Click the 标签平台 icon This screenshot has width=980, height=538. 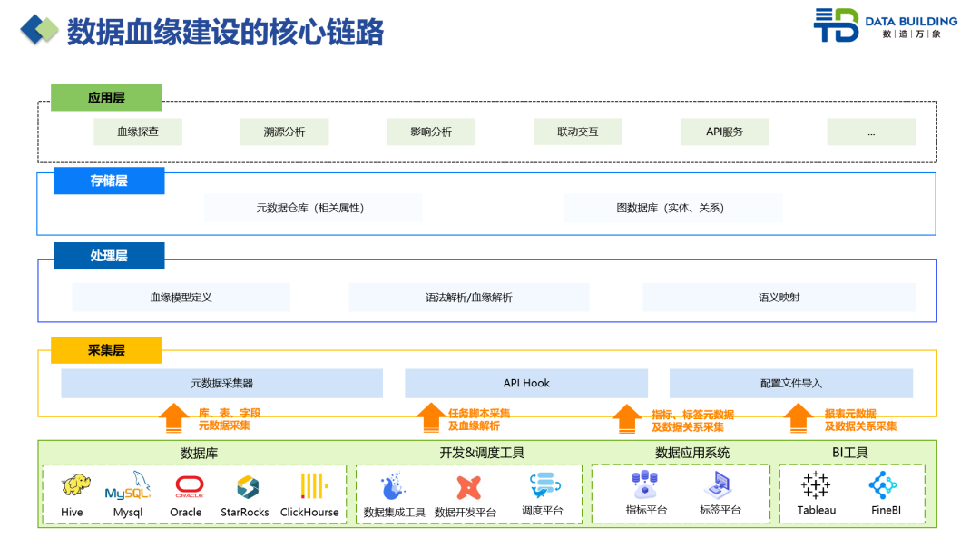[x=722, y=485]
